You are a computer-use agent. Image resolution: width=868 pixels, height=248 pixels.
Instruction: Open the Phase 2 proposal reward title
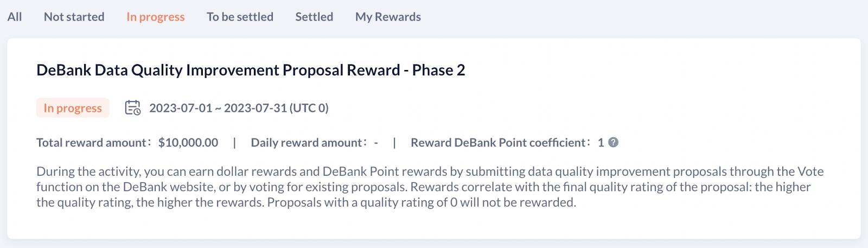point(251,70)
